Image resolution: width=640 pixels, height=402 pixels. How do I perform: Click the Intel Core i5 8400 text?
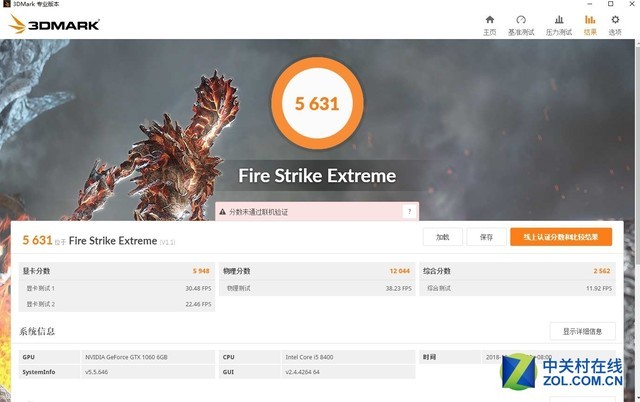pyautogui.click(x=309, y=357)
